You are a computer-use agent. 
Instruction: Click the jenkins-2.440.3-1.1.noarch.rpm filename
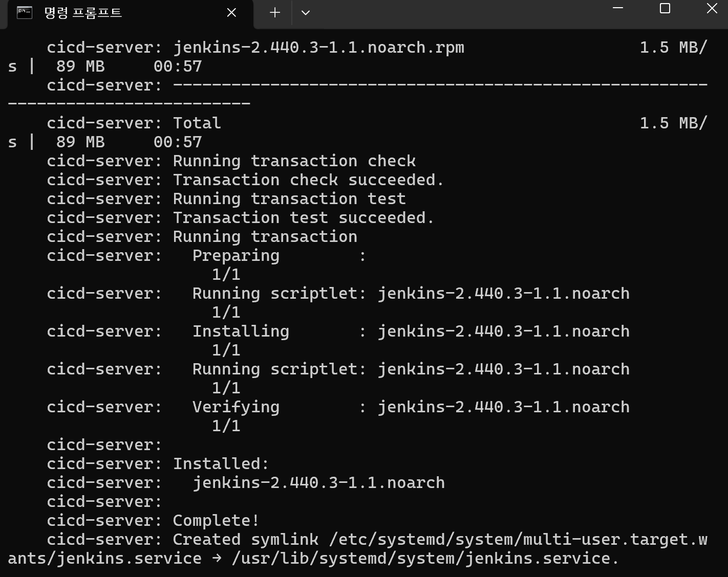318,48
